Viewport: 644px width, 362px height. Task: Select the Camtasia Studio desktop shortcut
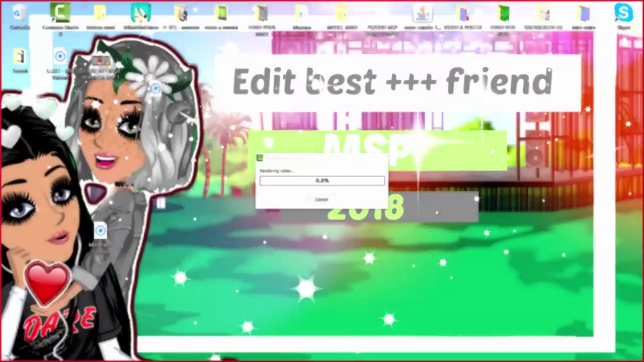click(60, 13)
